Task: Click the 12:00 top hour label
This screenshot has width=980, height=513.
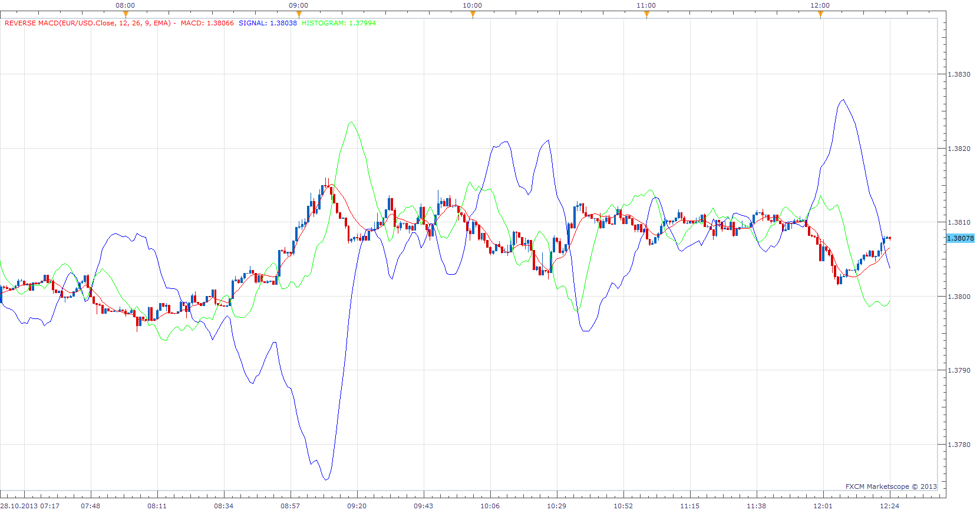Action: click(x=820, y=5)
